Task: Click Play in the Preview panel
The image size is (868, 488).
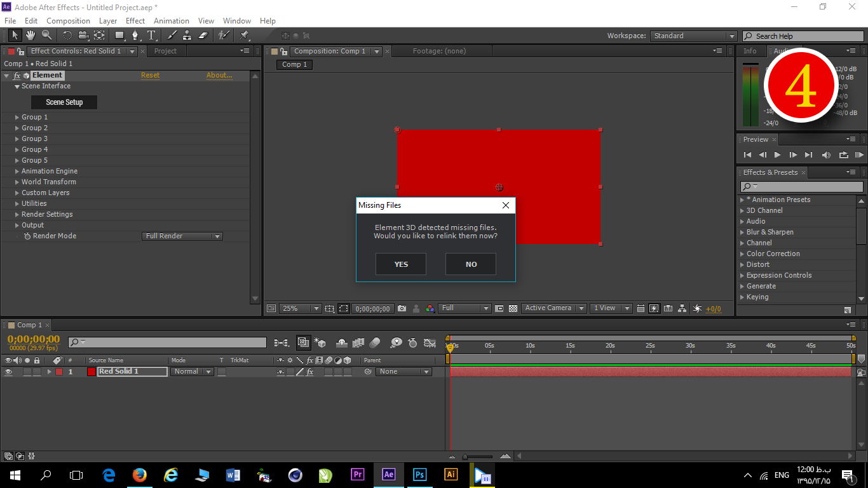Action: 777,154
